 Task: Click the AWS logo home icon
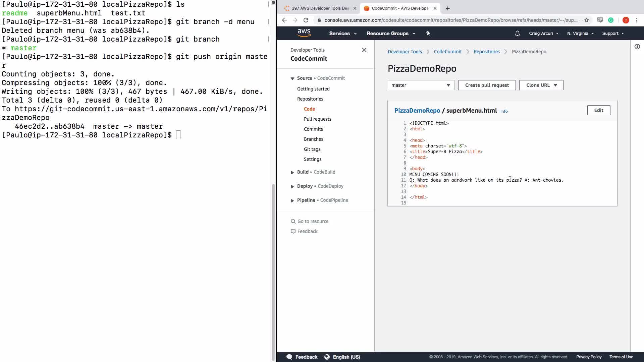[x=304, y=33]
